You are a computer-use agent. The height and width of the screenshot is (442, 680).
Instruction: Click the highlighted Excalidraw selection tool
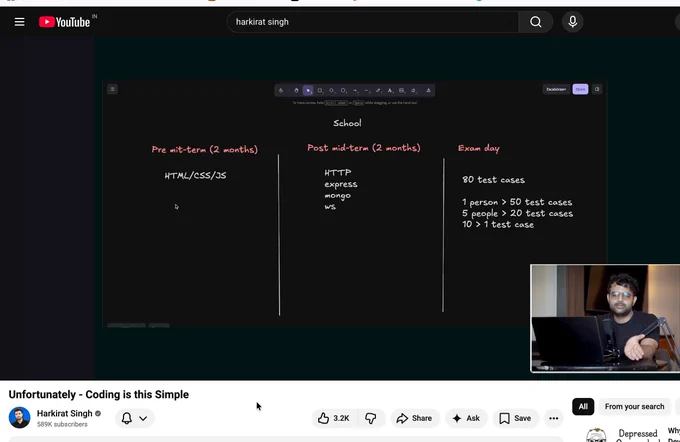click(x=308, y=90)
